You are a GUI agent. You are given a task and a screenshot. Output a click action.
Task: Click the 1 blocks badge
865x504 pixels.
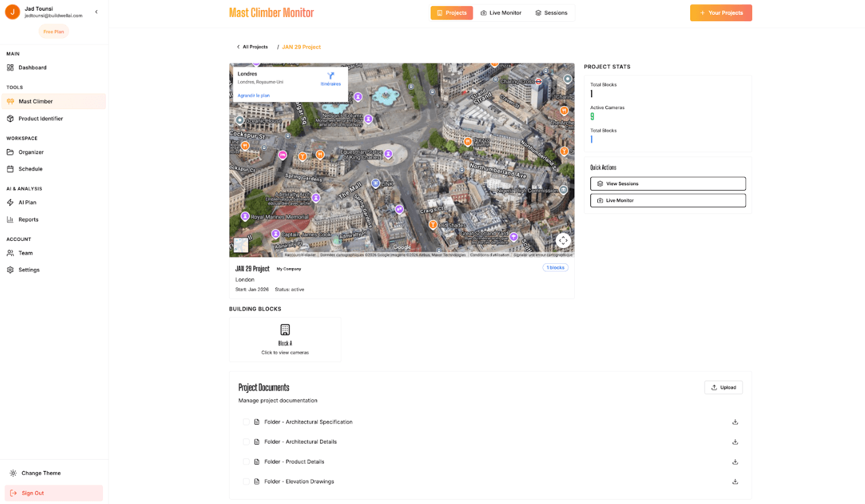coord(555,268)
